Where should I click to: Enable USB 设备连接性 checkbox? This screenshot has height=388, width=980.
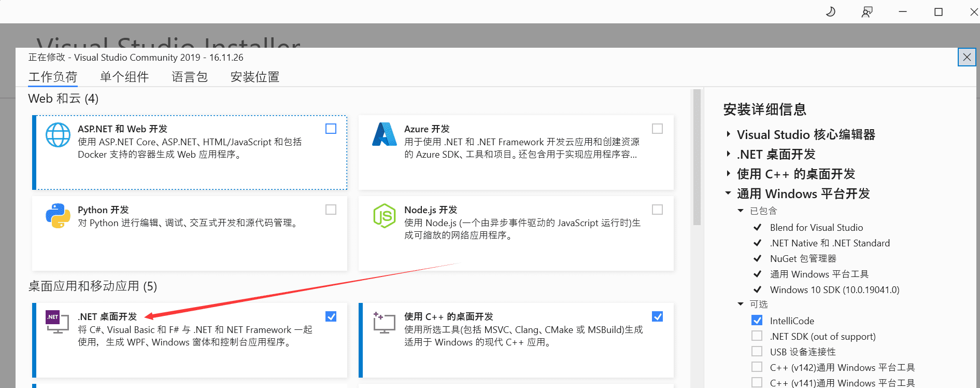click(x=757, y=352)
